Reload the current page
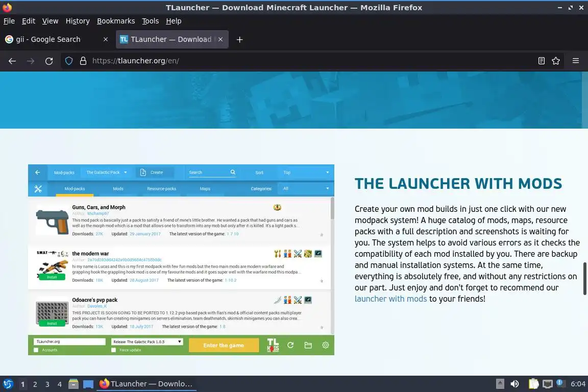The width and height of the screenshot is (588, 392). coord(49,61)
